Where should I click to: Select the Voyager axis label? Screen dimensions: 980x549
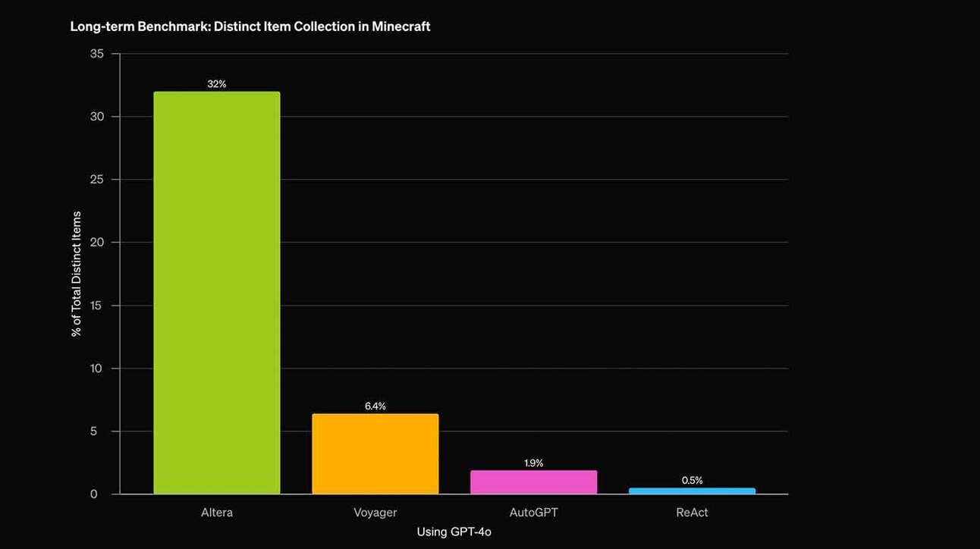pos(375,513)
